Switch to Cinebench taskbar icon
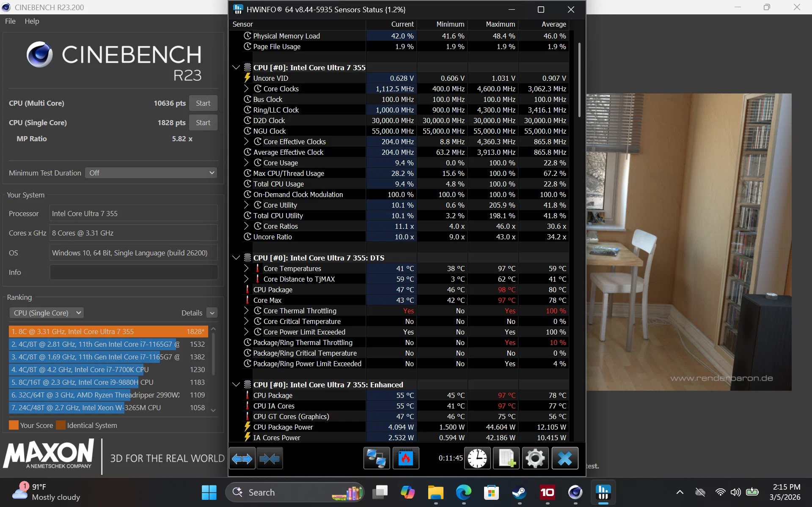The height and width of the screenshot is (507, 812). 575,492
